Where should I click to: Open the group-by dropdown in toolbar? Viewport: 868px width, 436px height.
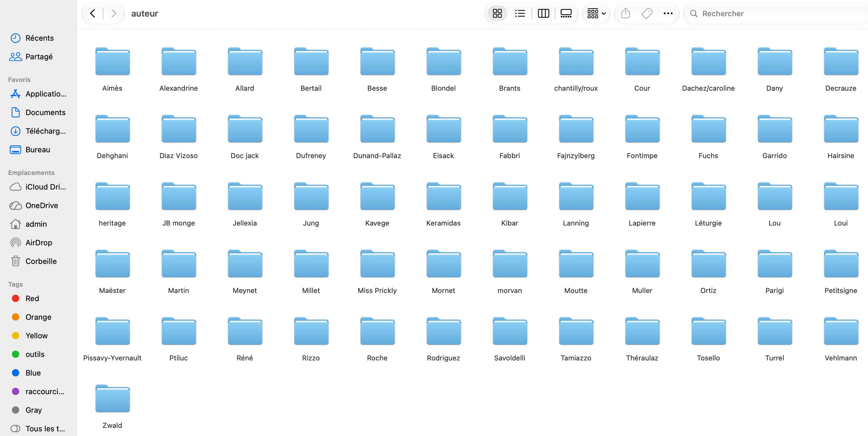(x=596, y=13)
